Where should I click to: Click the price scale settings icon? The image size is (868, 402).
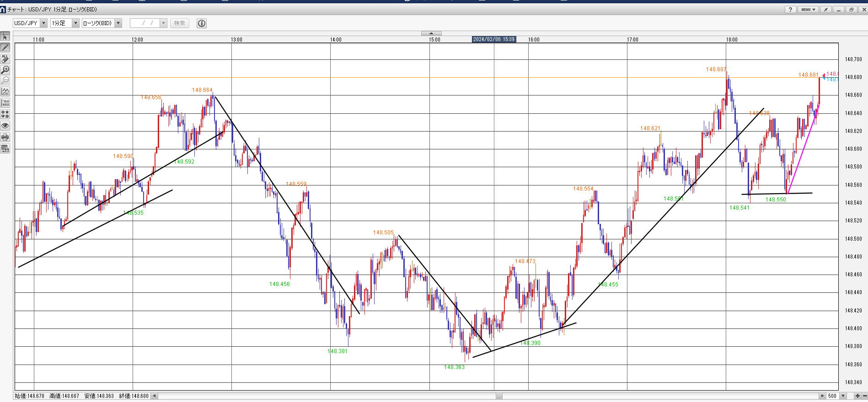pyautogui.click(x=5, y=103)
